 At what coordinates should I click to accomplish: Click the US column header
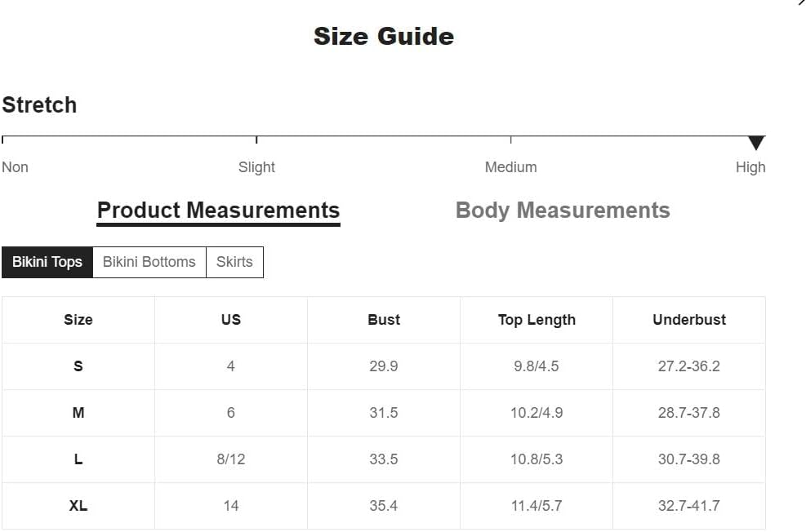[x=231, y=319]
